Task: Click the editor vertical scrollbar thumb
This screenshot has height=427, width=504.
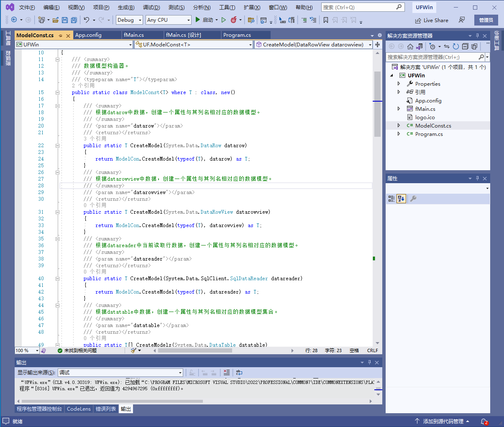Action: tap(377, 104)
